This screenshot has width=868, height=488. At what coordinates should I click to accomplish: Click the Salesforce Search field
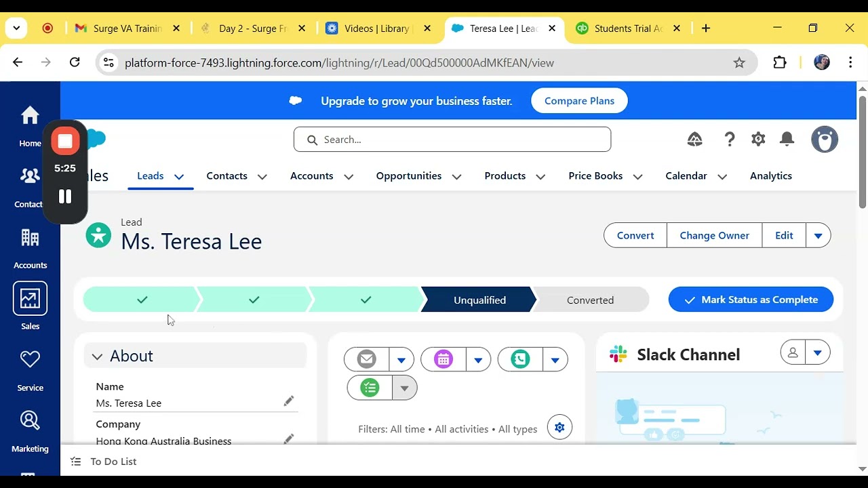[x=452, y=140]
